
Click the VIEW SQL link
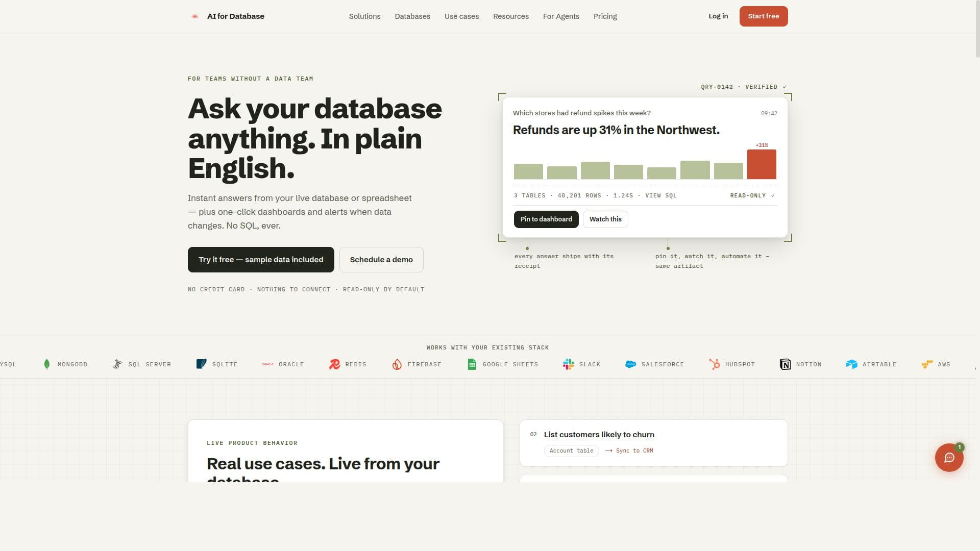(660, 196)
